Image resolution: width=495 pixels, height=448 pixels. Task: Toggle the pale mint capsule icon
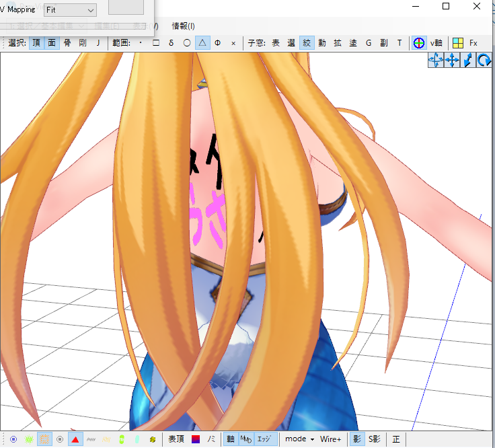pyautogui.click(x=137, y=439)
